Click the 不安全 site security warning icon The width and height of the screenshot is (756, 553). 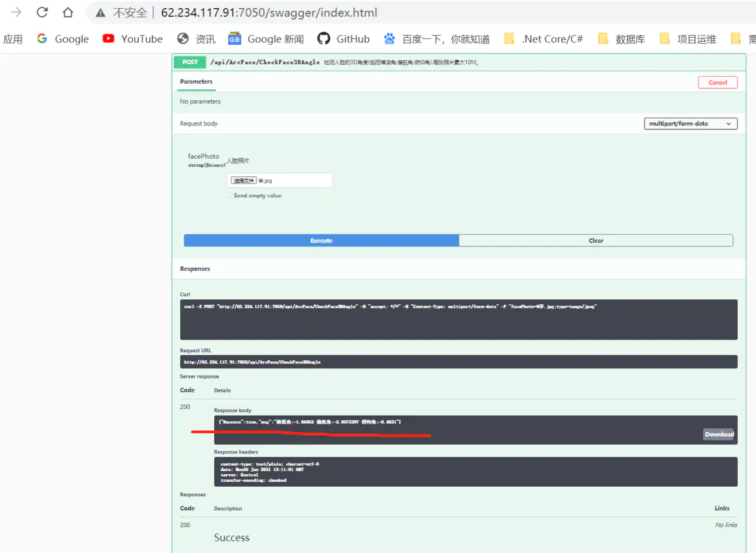[98, 12]
